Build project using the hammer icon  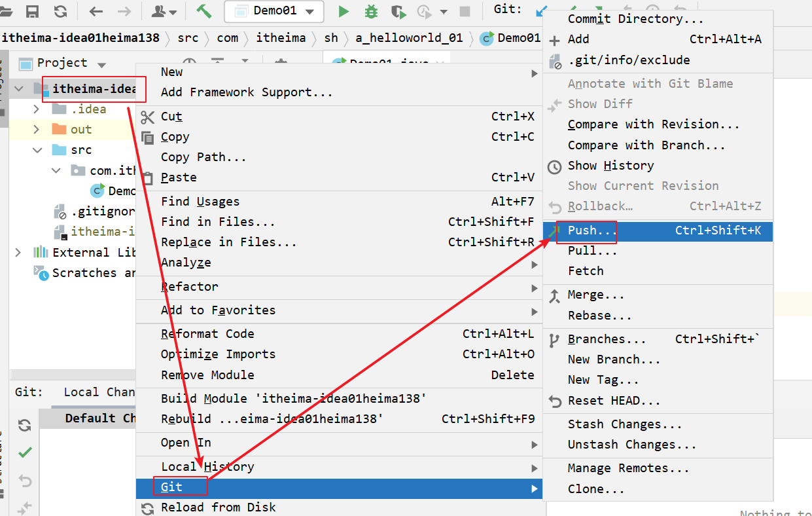(203, 11)
